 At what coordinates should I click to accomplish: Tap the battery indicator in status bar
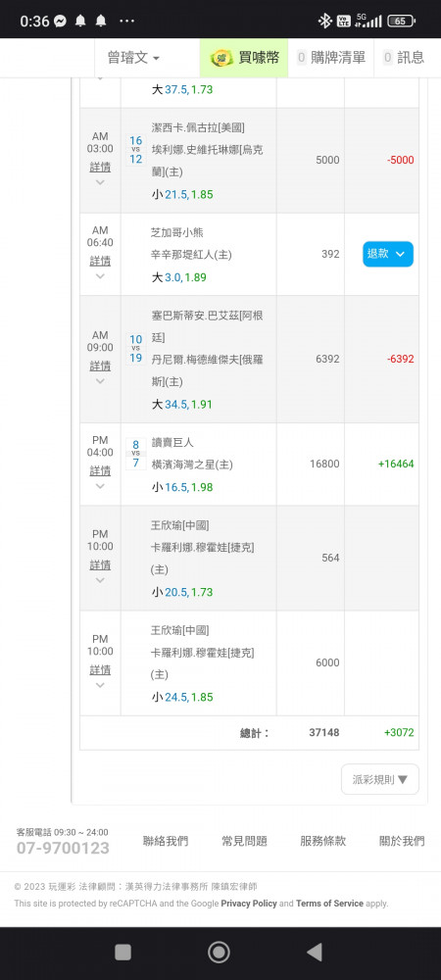pos(401,21)
